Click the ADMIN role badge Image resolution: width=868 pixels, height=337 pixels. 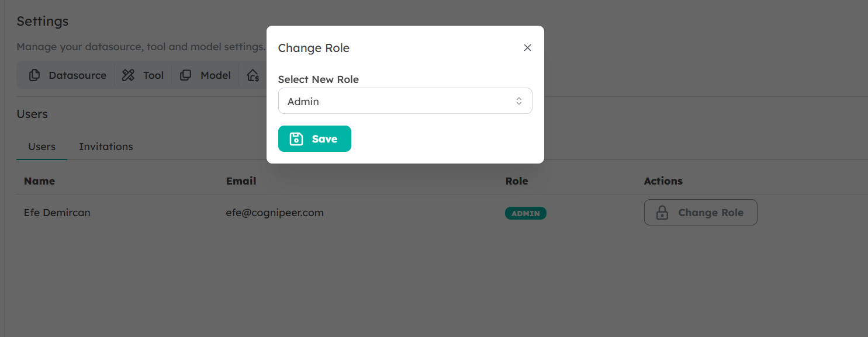pyautogui.click(x=525, y=213)
